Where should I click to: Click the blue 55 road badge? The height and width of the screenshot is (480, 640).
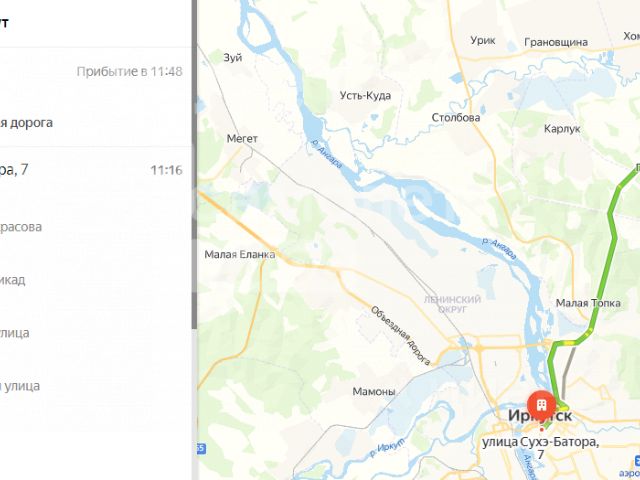(x=201, y=448)
